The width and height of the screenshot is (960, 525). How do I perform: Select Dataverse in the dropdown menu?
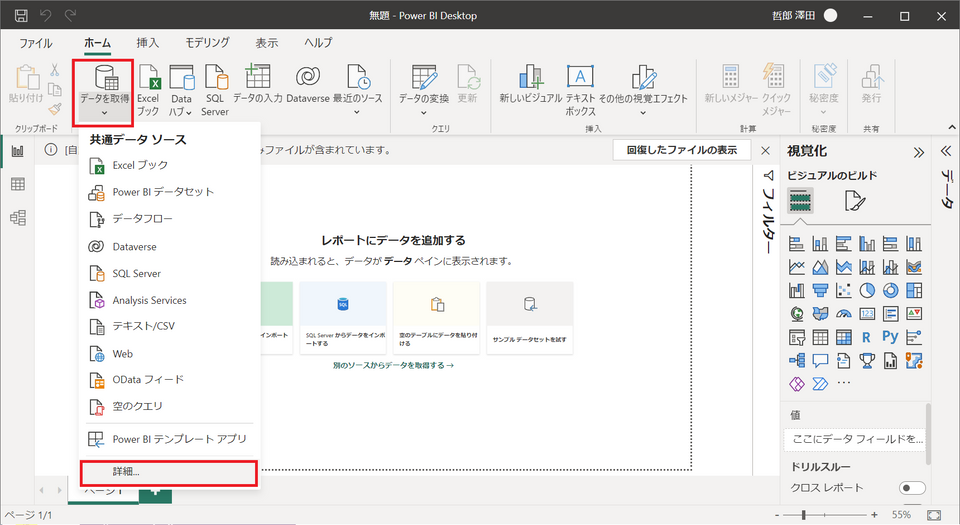click(169, 247)
